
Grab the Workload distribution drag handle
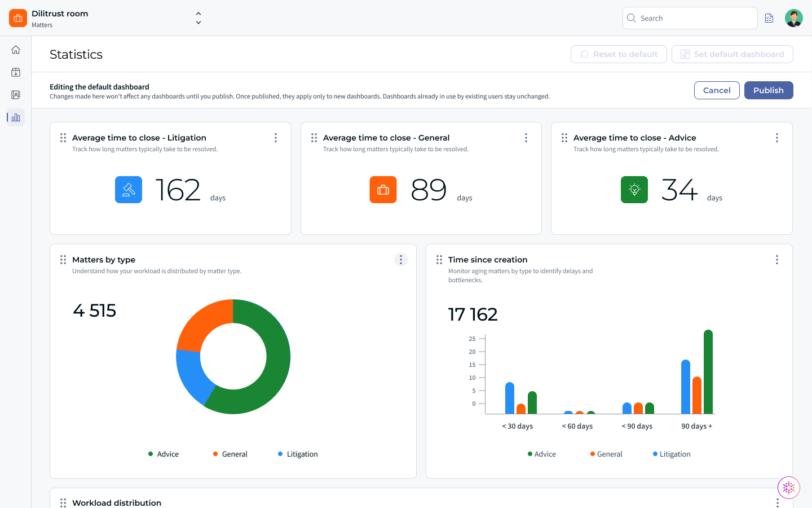point(63,502)
